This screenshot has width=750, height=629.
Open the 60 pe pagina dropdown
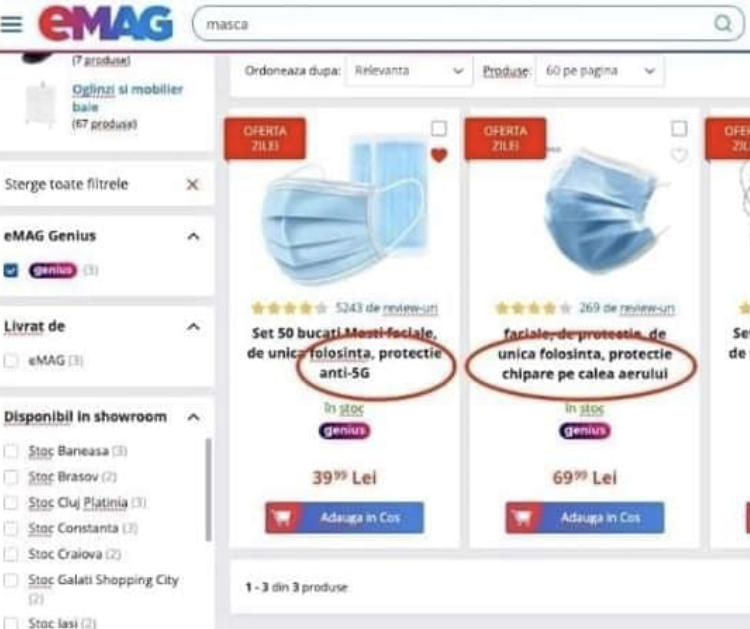(x=600, y=71)
